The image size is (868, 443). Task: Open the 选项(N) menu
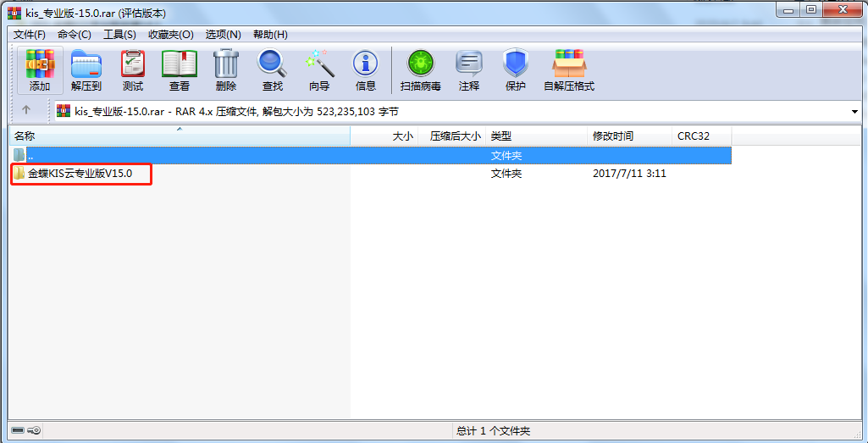(x=223, y=35)
